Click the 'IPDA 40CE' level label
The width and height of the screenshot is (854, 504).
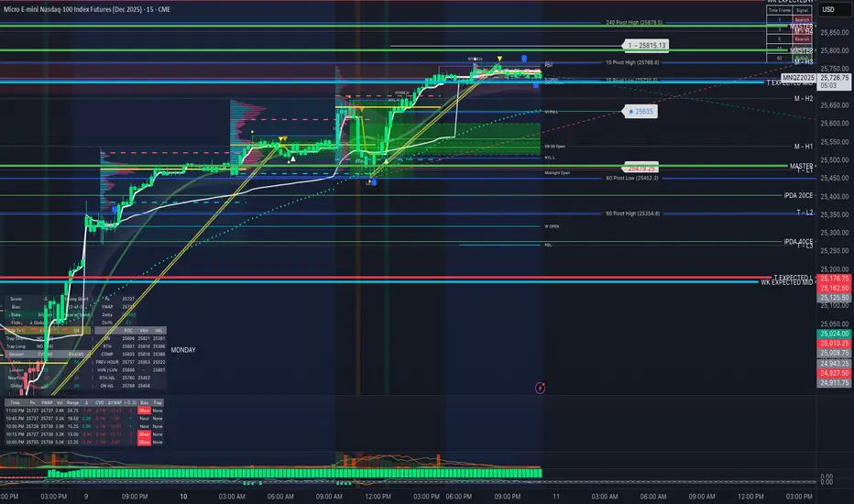798,241
